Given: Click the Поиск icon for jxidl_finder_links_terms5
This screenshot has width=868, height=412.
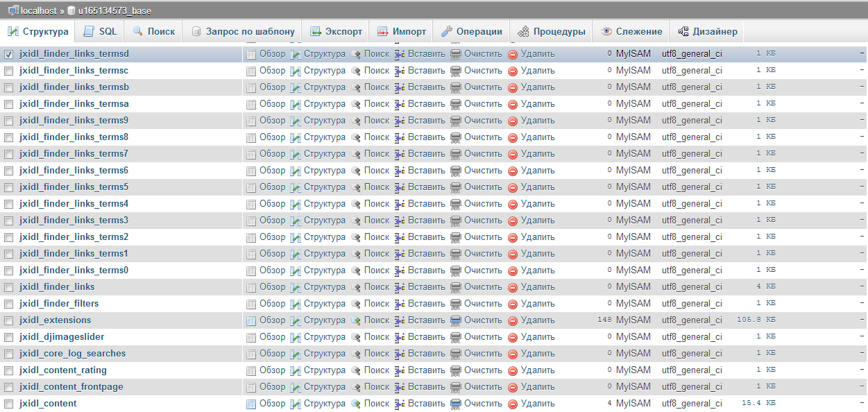Looking at the screenshot, I should 357,187.
